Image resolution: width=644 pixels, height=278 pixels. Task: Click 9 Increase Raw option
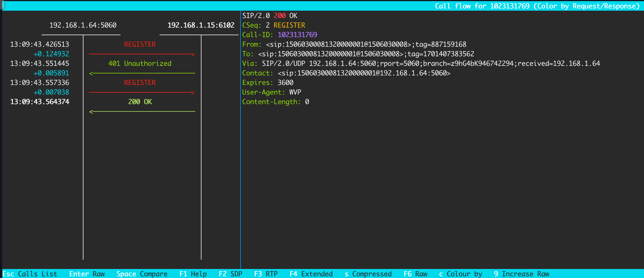click(521, 274)
